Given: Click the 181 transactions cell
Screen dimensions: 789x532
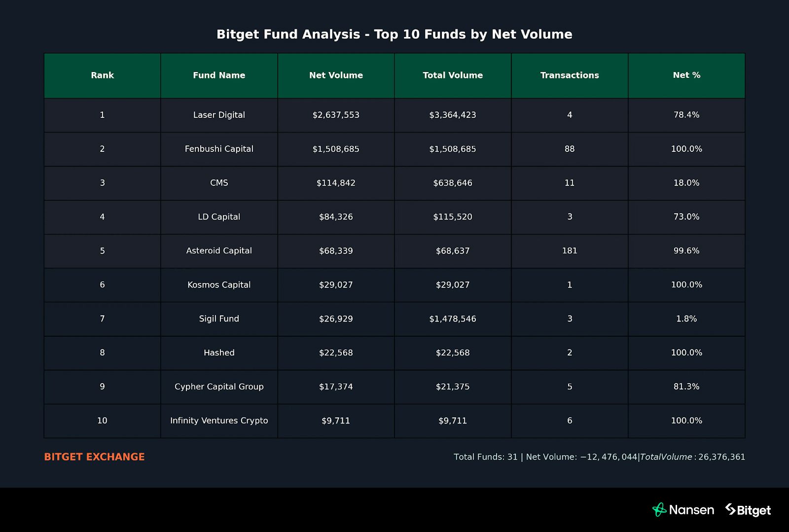Looking at the screenshot, I should pyautogui.click(x=570, y=251).
